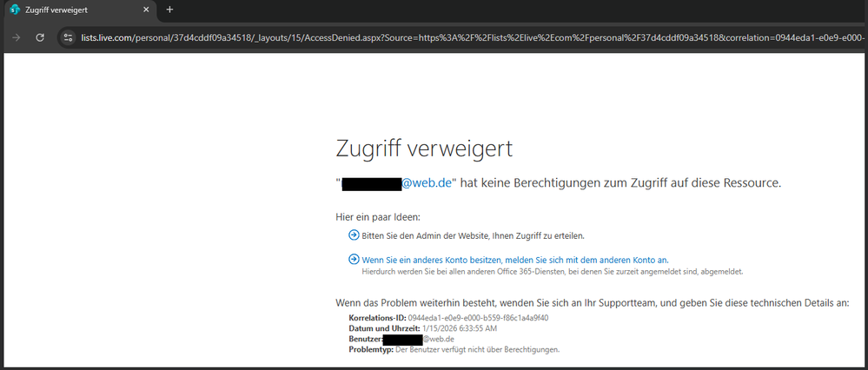This screenshot has width=868, height=370.
Task: Click 'Wenn das Problem weiterhin besteht' paragraph
Action: click(593, 303)
